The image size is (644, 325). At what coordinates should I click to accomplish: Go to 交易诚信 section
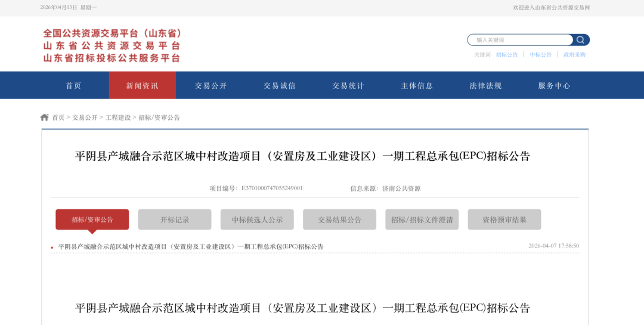coord(280,85)
